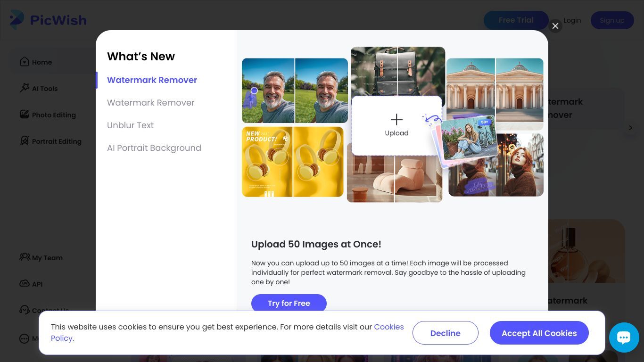
Task: Select the highlighted Watermark Remover entry
Action: point(152,80)
